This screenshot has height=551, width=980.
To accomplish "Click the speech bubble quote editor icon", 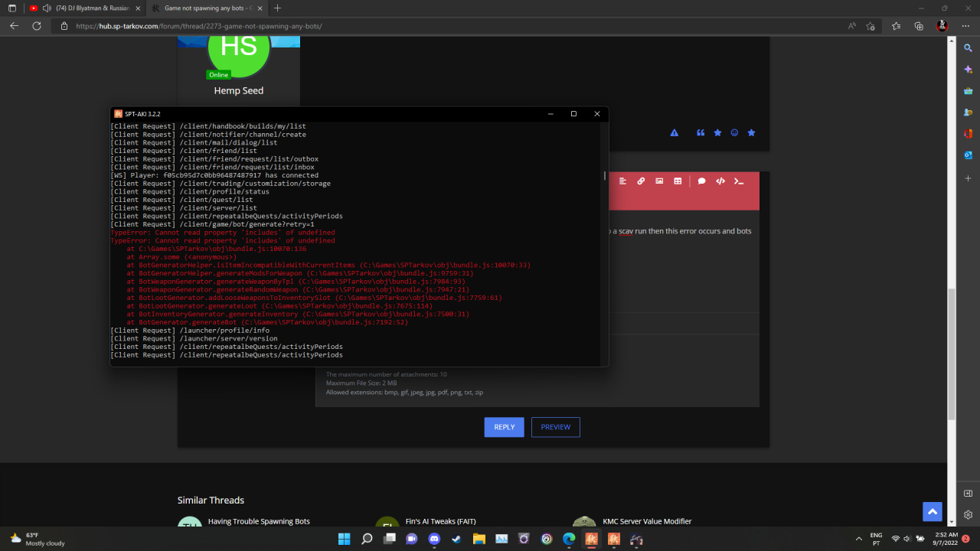I will tap(701, 181).
